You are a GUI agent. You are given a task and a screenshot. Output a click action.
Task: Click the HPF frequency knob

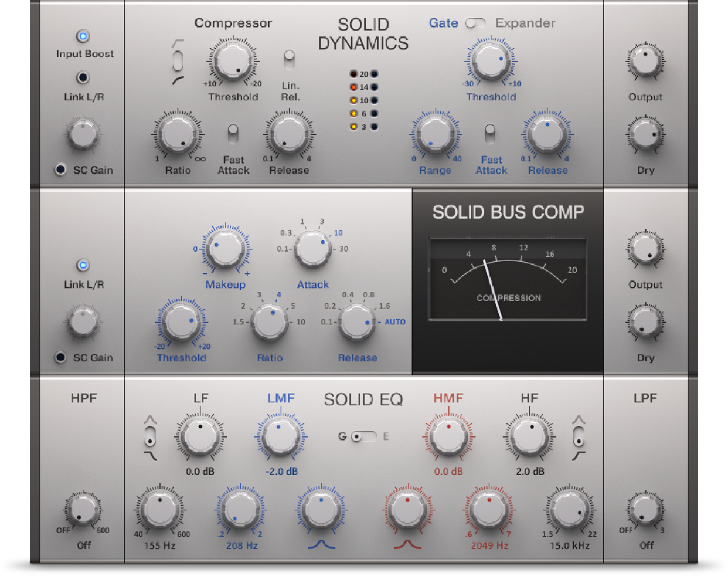pos(83,509)
